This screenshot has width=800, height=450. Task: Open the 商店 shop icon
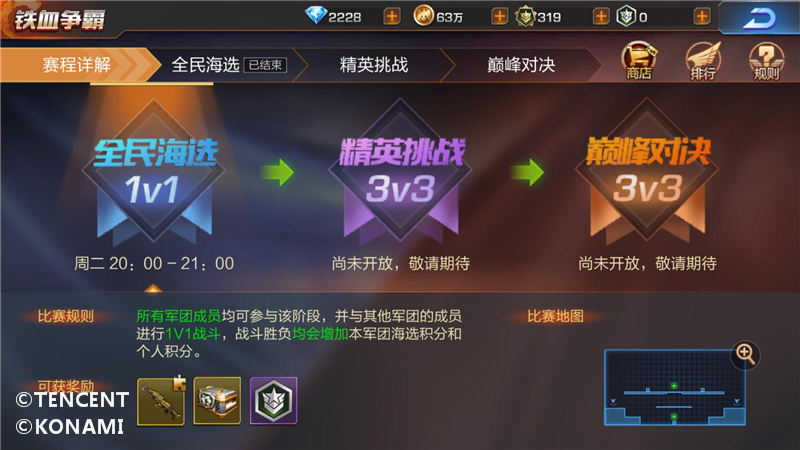[638, 61]
